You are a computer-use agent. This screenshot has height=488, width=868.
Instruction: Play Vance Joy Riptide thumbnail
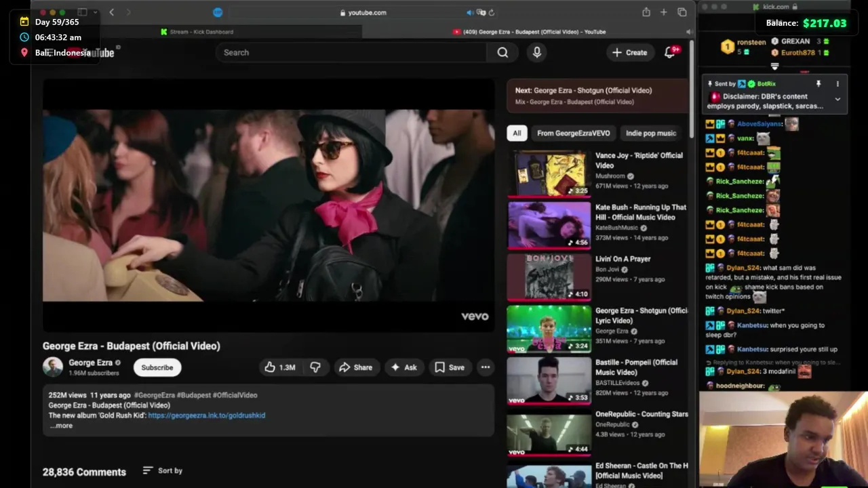point(549,174)
